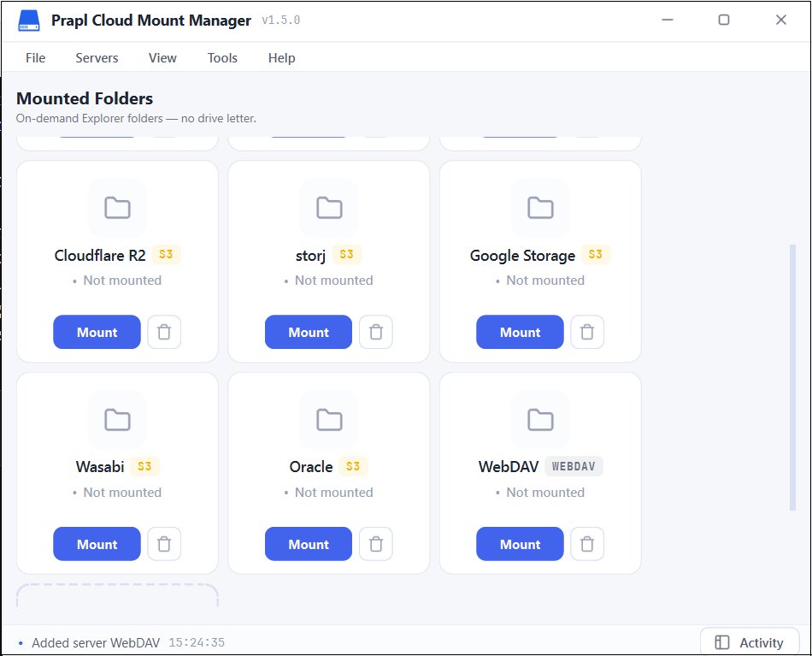Click 'Not mounted' status under Oracle

pos(334,493)
